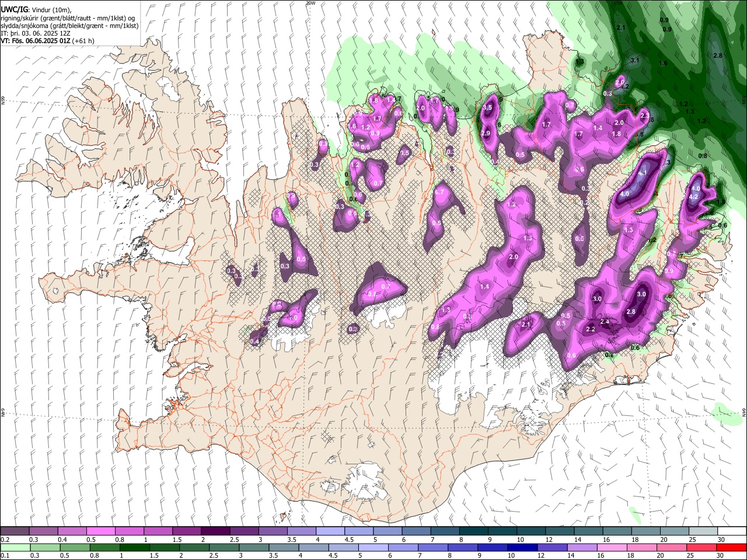Click the upper scale swatch between 20 and 25
747x560 pixels.
(x=674, y=531)
